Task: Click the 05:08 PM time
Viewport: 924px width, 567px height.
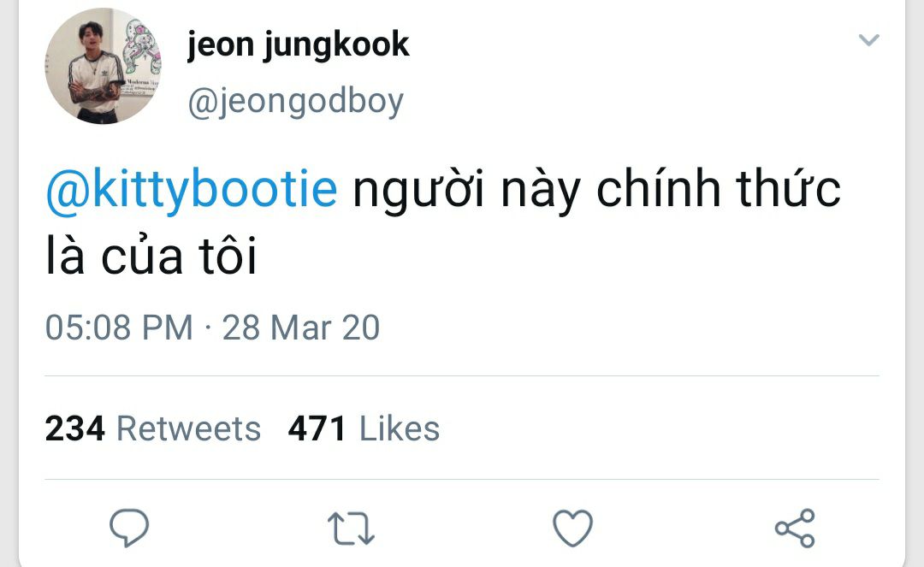Action: (119, 328)
